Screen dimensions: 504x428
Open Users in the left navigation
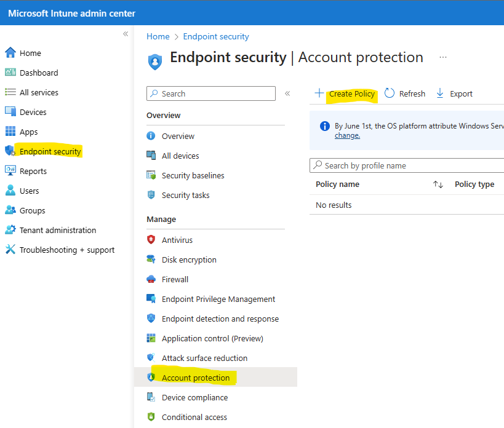pyautogui.click(x=30, y=191)
